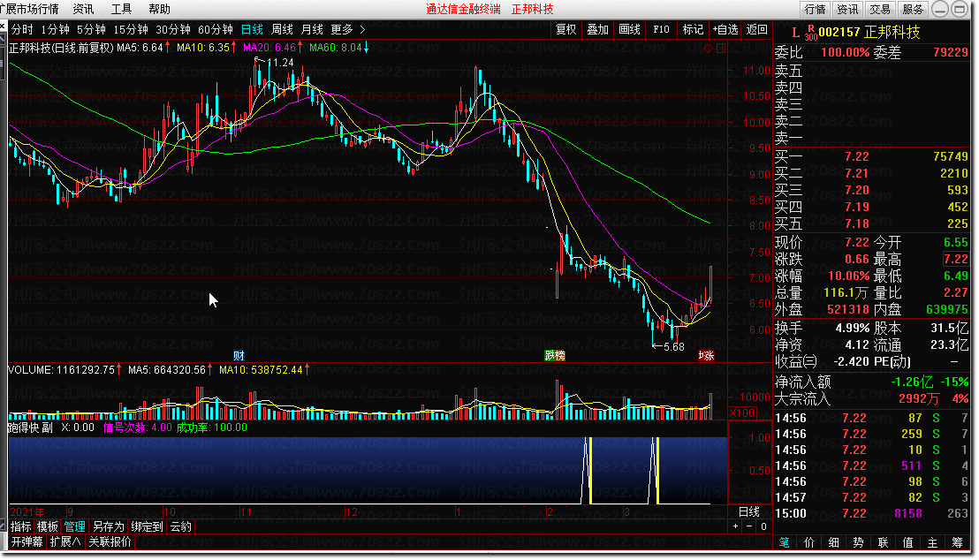This screenshot has width=979, height=560.
Task: Open the 工具 menu
Action: pyautogui.click(x=121, y=10)
